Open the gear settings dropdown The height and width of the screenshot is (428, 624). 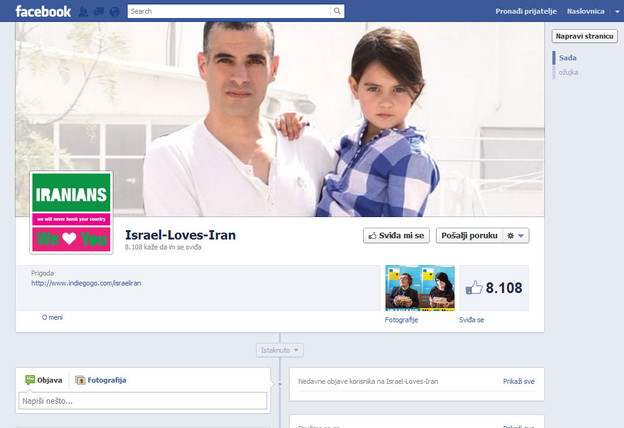tap(515, 236)
